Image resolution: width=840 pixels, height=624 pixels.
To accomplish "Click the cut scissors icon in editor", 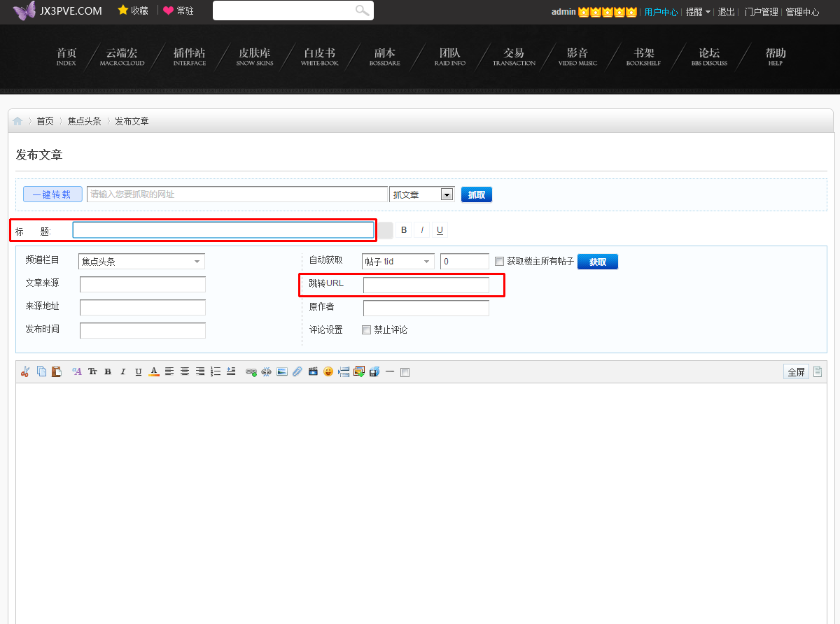I will coord(25,371).
